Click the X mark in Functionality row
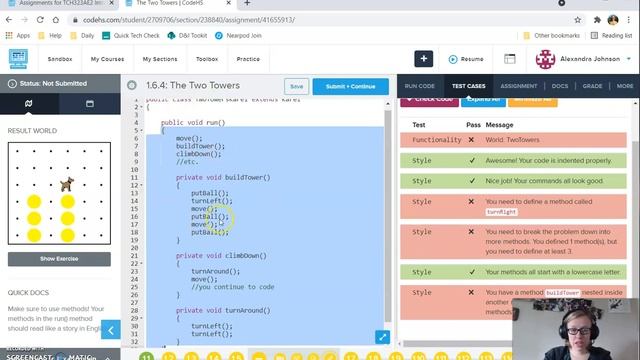The image size is (640, 360). pyautogui.click(x=471, y=140)
